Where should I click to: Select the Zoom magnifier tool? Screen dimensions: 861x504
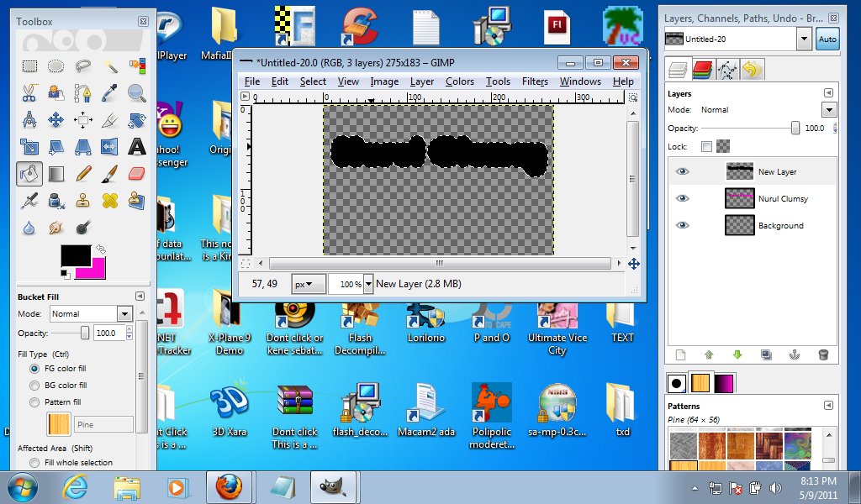click(137, 92)
